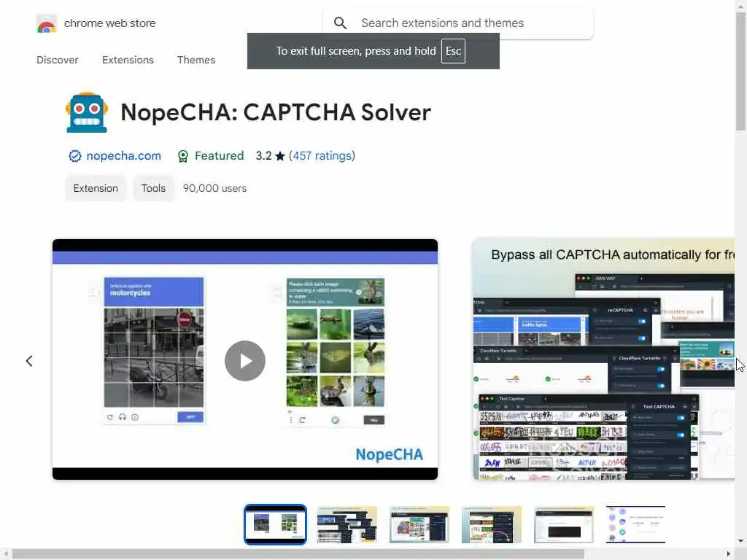This screenshot has height=560, width=747.
Task: Open the Extensions tab
Action: [x=128, y=60]
